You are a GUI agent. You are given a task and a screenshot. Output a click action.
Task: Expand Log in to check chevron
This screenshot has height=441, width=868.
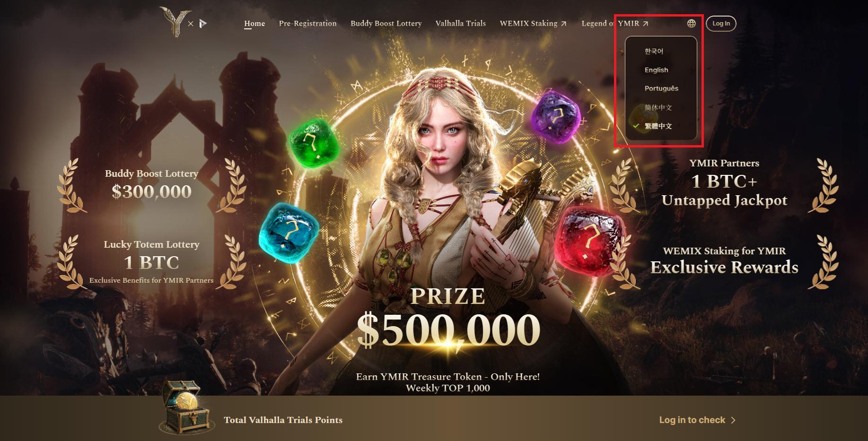pos(733,420)
